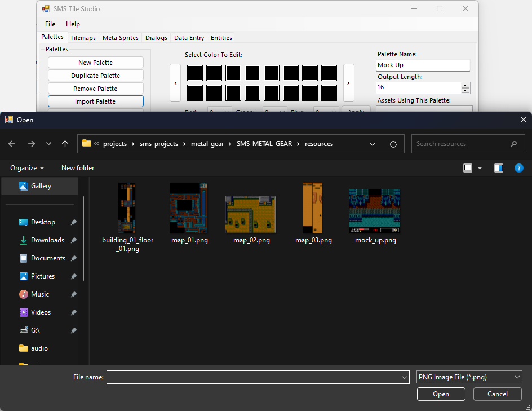The height and width of the screenshot is (411, 532).
Task: Open Pictures in the navigation pane
Action: [x=43, y=276]
